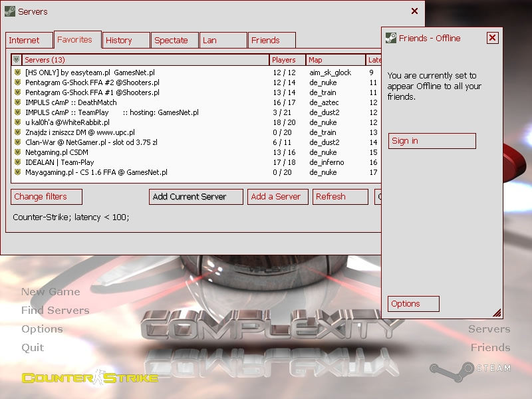Click Steam icon in Servers window title

10,11
